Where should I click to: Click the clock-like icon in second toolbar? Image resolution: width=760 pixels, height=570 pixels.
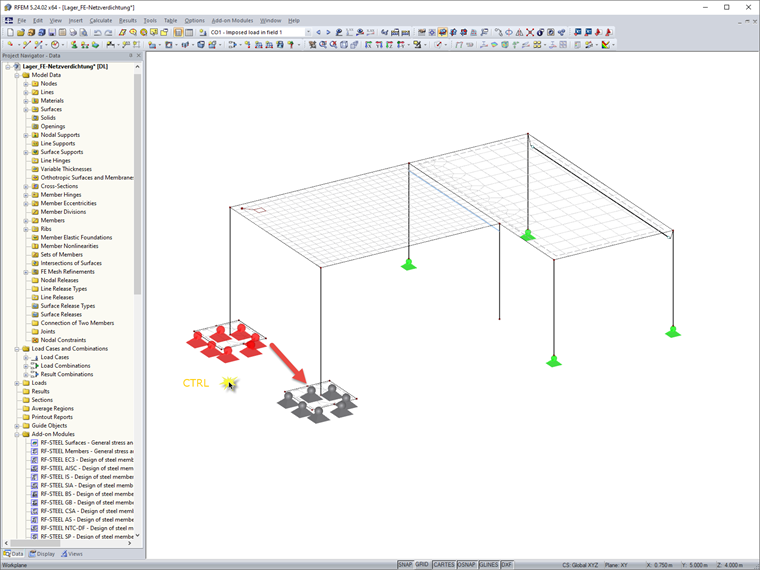click(x=55, y=45)
